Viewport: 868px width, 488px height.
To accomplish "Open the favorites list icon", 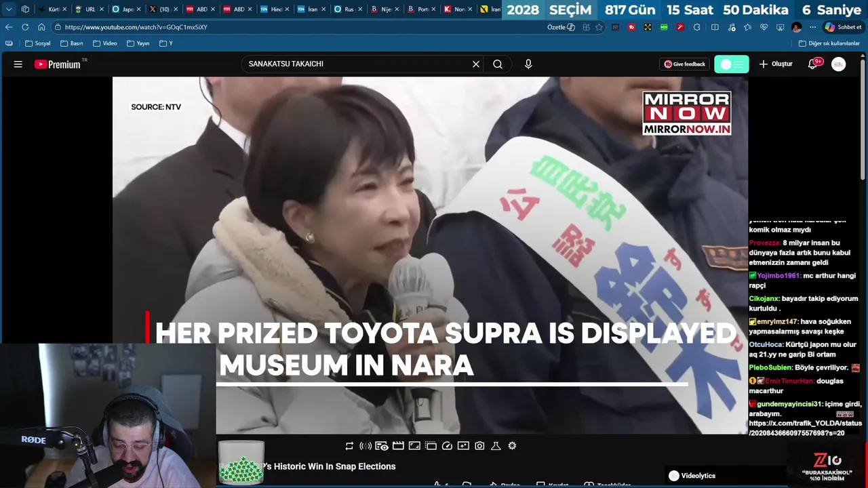I will click(748, 27).
